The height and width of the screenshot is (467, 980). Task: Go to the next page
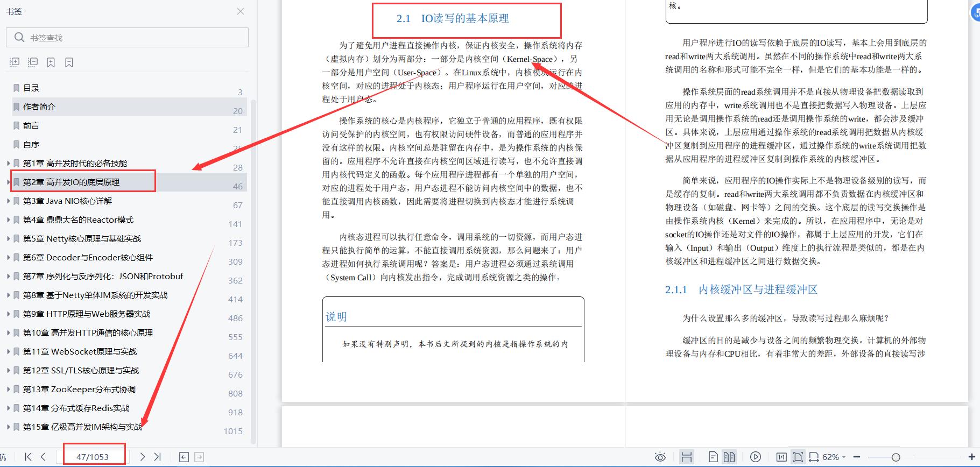[143, 457]
